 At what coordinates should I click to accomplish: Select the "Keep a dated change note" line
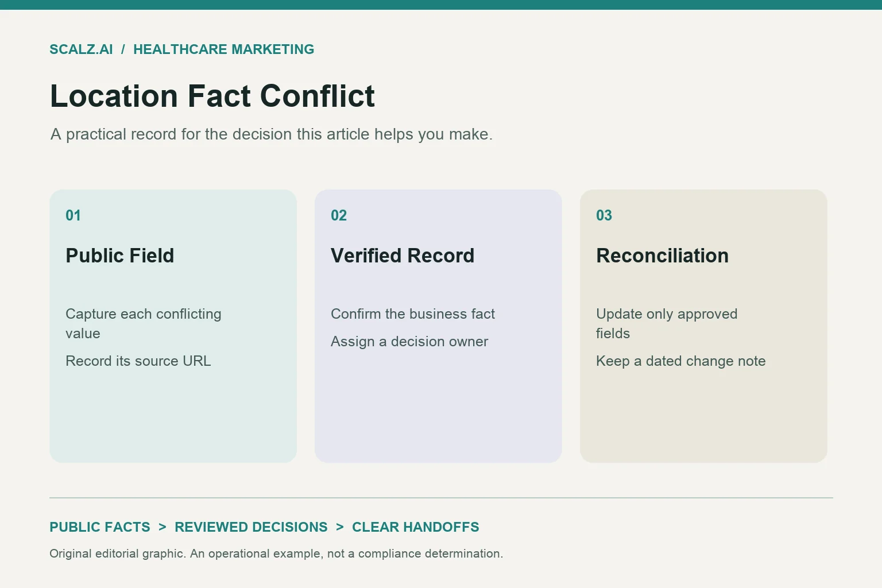pyautogui.click(x=681, y=361)
